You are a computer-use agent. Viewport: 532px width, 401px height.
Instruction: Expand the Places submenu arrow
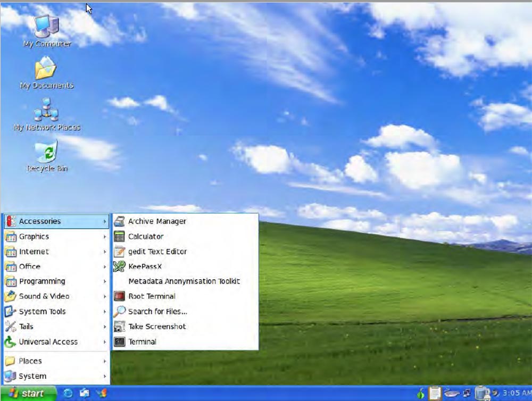104,361
